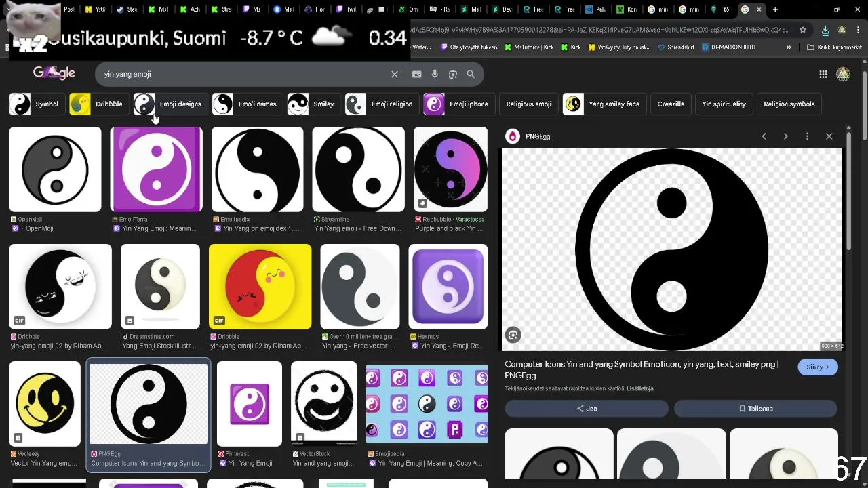
Task: Open the Over 10 million free vector thumbnail
Action: (x=360, y=287)
